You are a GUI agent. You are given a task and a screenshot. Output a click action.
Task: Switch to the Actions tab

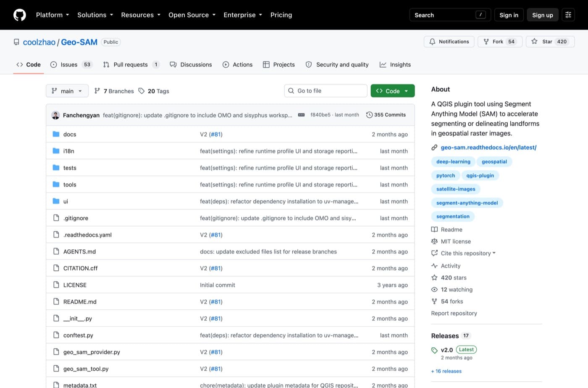tap(238, 65)
